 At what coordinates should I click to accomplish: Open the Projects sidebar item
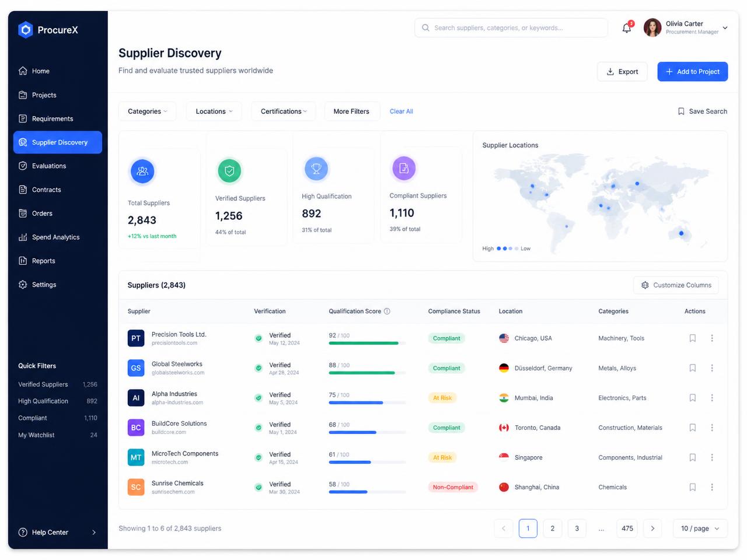click(58, 95)
